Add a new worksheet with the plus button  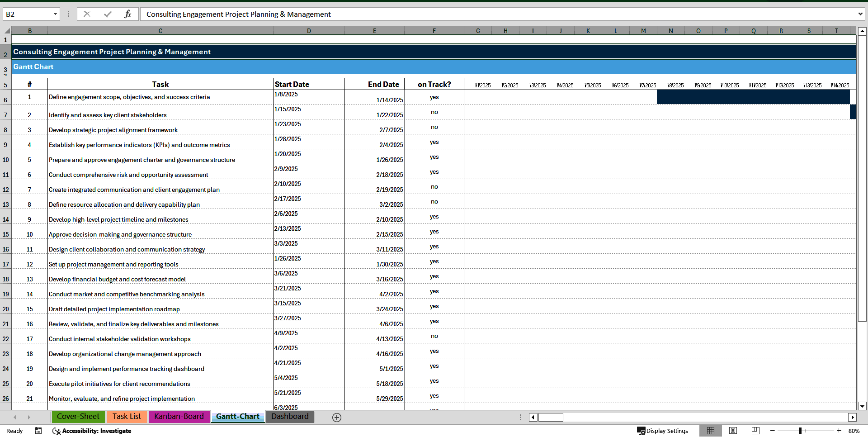click(x=336, y=417)
